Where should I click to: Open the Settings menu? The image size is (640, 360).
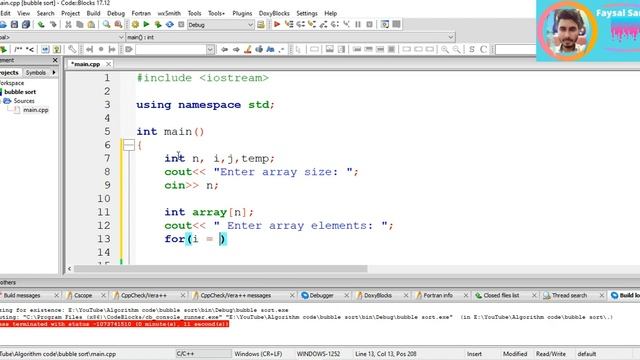click(307, 13)
